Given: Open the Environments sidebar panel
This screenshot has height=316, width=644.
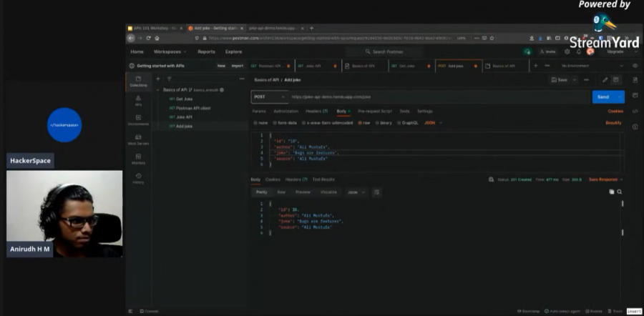Looking at the screenshot, I should click(138, 119).
